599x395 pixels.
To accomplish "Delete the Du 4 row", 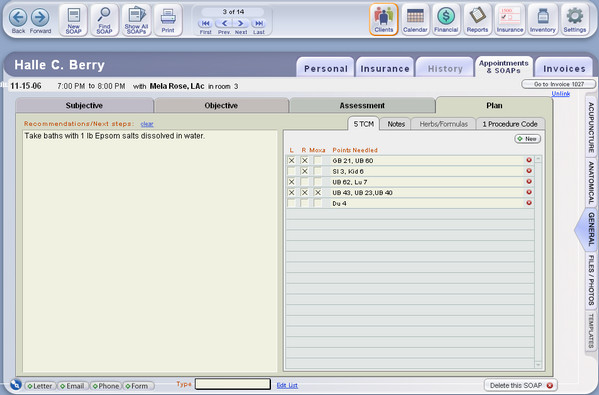I will click(529, 203).
